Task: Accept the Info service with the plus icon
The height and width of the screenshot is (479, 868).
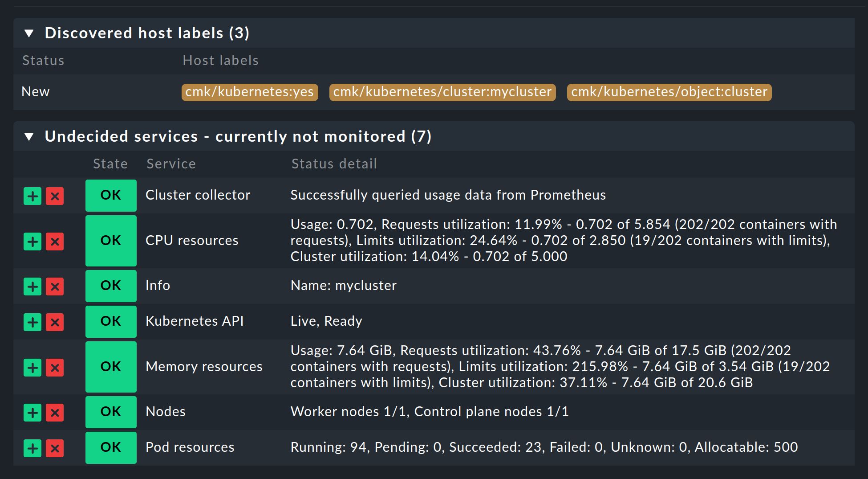Action: pos(32,287)
